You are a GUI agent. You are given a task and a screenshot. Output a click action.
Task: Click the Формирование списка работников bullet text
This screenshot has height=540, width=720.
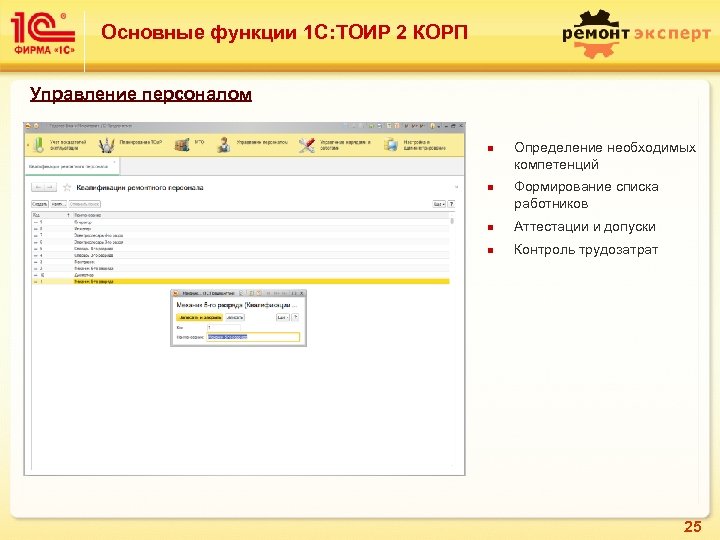click(586, 195)
